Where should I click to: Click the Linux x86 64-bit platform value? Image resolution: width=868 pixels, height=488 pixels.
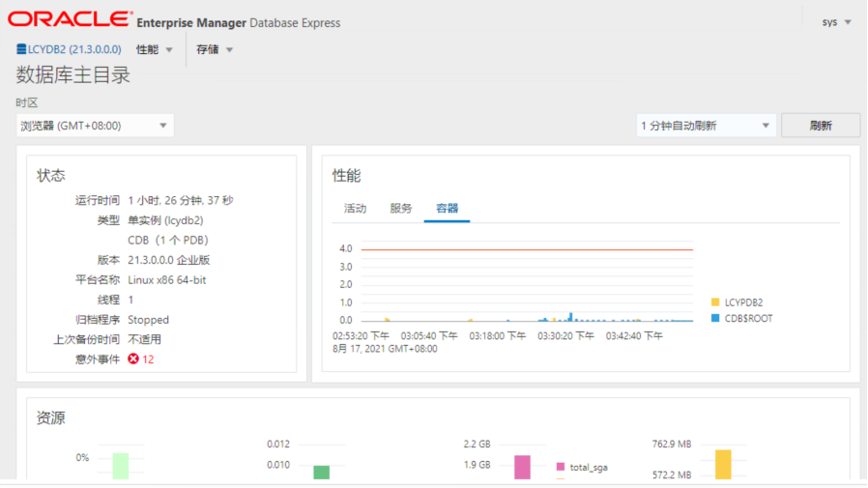166,280
